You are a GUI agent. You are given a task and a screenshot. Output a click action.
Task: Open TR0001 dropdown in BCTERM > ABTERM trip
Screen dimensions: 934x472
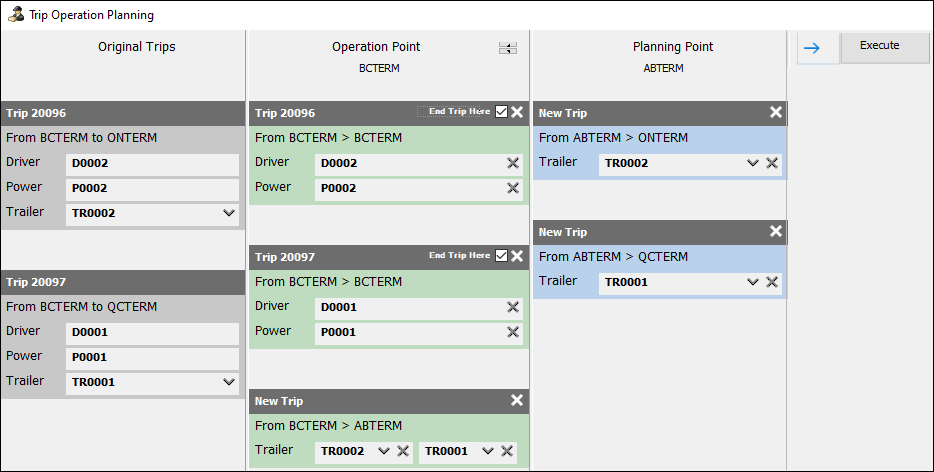pos(488,451)
